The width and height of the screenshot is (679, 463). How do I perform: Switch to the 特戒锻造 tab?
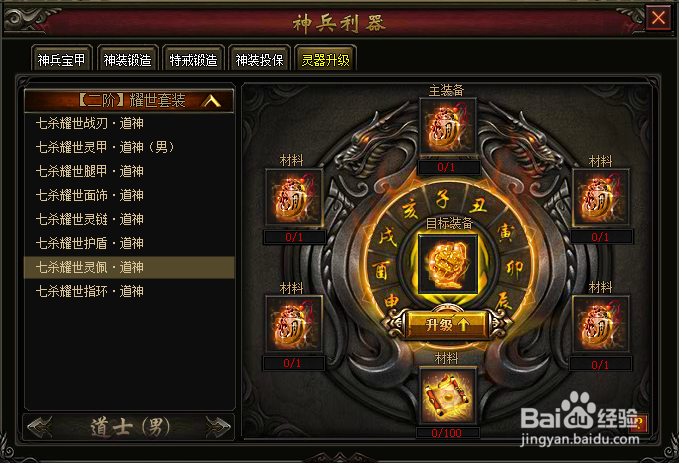point(194,58)
